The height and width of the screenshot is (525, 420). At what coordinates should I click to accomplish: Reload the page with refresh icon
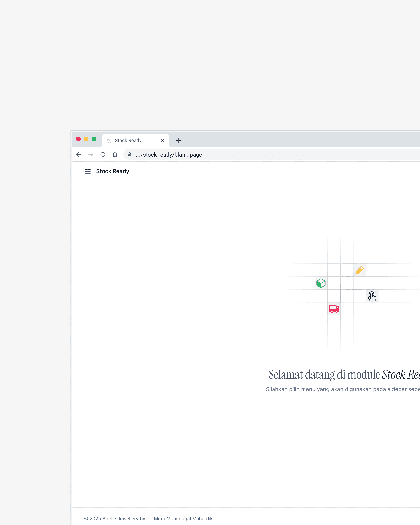pos(103,154)
